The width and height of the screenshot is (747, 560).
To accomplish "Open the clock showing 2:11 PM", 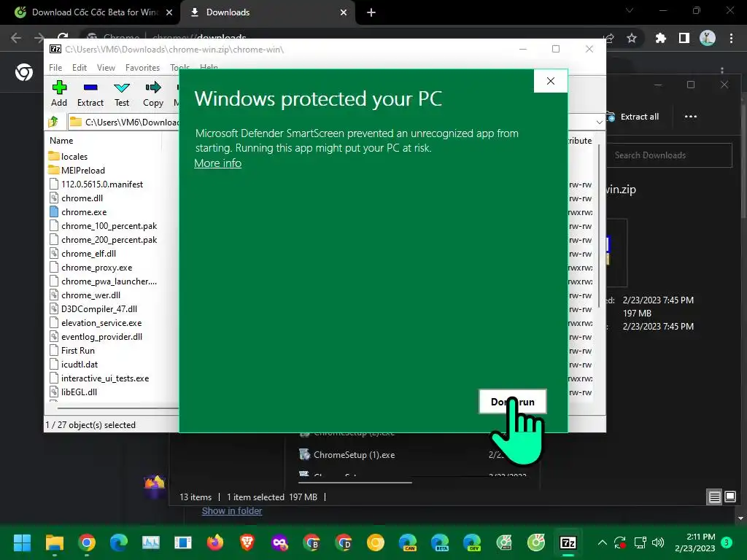I will 695,542.
